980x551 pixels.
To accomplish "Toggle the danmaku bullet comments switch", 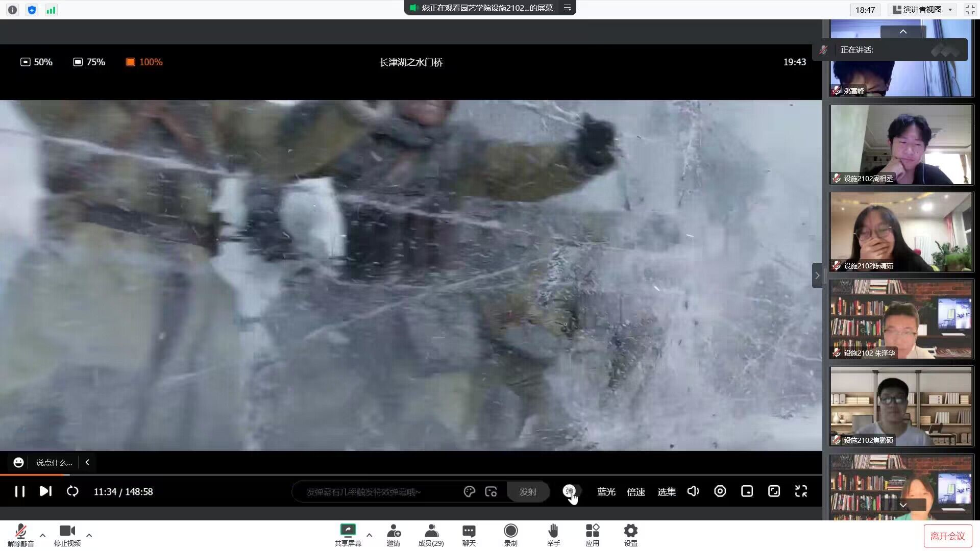I will coord(571,491).
